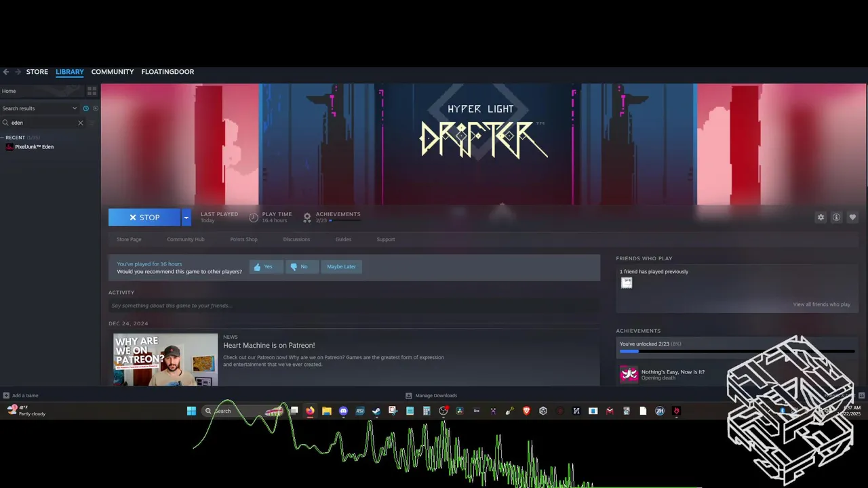Open the Store tab

(x=37, y=72)
